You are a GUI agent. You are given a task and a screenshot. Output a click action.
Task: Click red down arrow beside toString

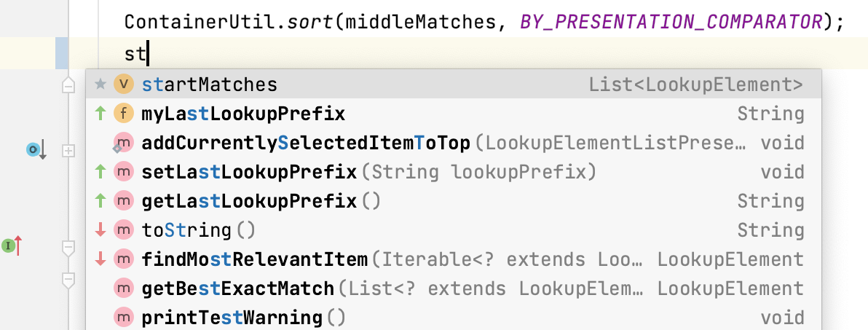tap(100, 229)
